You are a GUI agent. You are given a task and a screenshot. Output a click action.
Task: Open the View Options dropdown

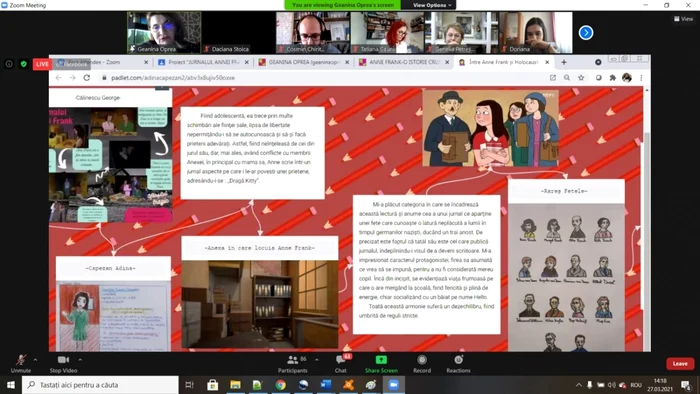coord(432,5)
